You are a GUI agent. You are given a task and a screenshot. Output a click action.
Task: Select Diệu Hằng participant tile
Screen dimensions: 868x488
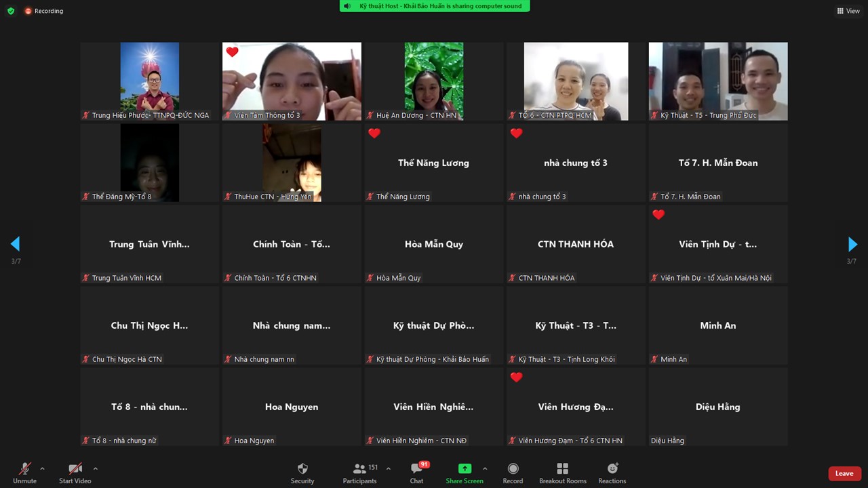(x=718, y=407)
